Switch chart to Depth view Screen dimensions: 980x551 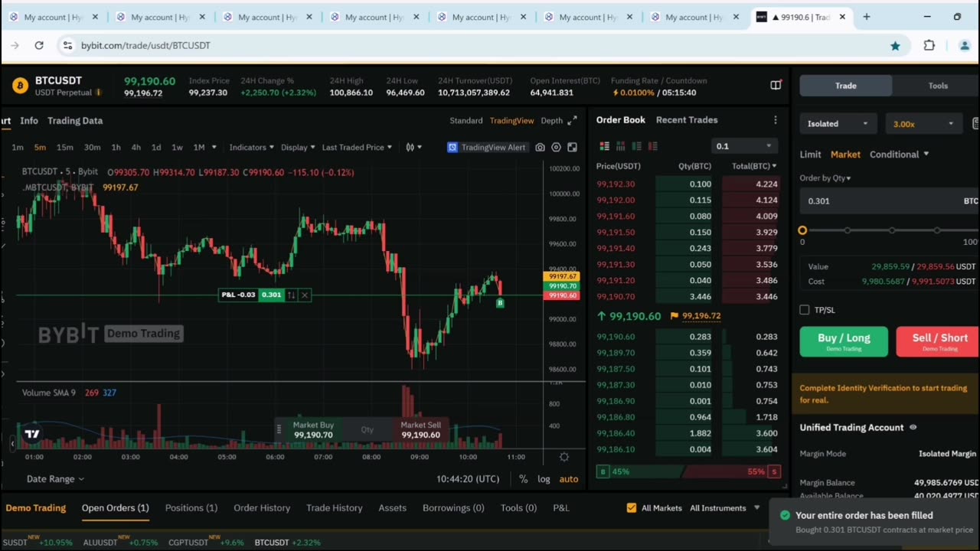coord(552,120)
